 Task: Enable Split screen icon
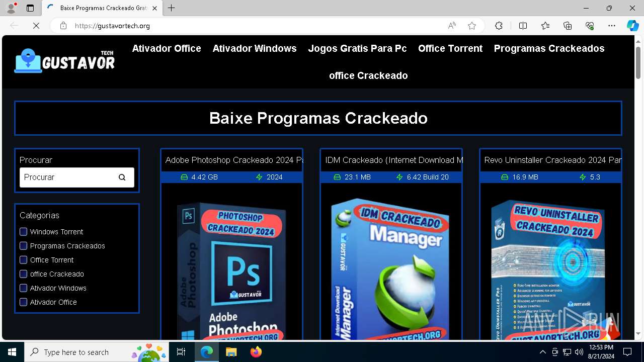tap(523, 26)
